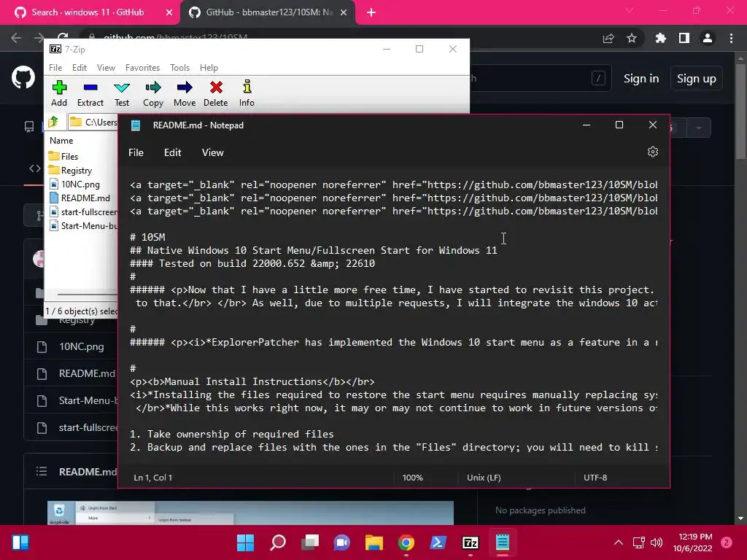Screen dimensions: 747x560
Task: Open the Tools menu in 7-Zip
Action: pos(179,68)
